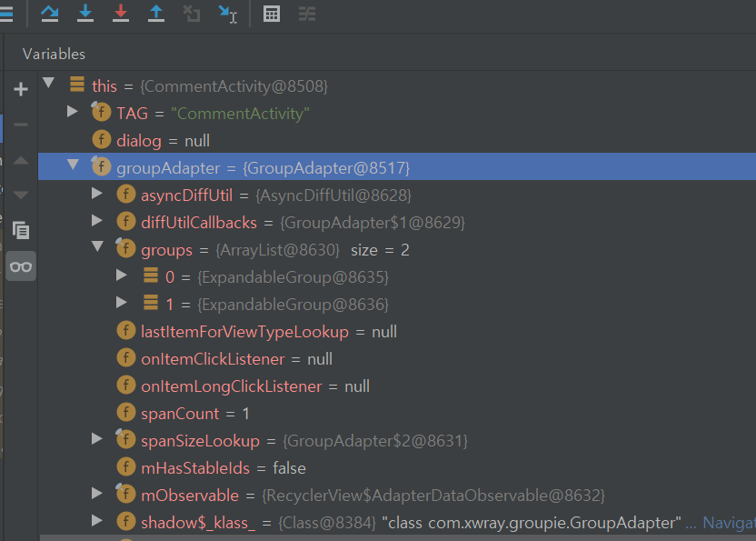This screenshot has height=541, width=756.
Task: Click the Step Into debugger icon
Action: (85, 14)
